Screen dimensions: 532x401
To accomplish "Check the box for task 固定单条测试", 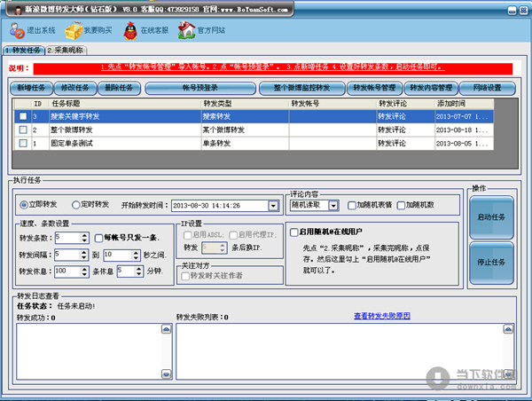I will coord(23,144).
